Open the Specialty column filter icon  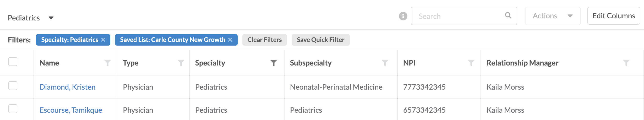click(274, 63)
